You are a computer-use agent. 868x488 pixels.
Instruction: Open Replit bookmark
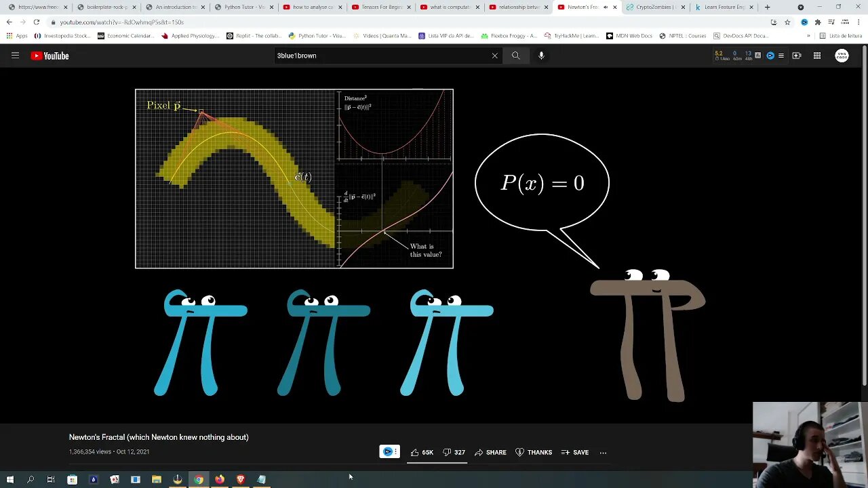[254, 36]
